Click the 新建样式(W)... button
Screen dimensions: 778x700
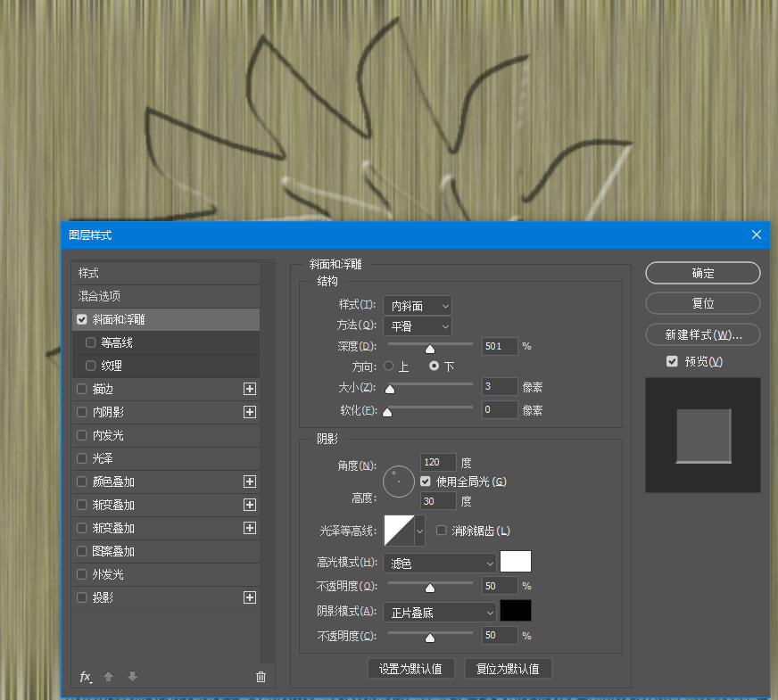point(702,334)
